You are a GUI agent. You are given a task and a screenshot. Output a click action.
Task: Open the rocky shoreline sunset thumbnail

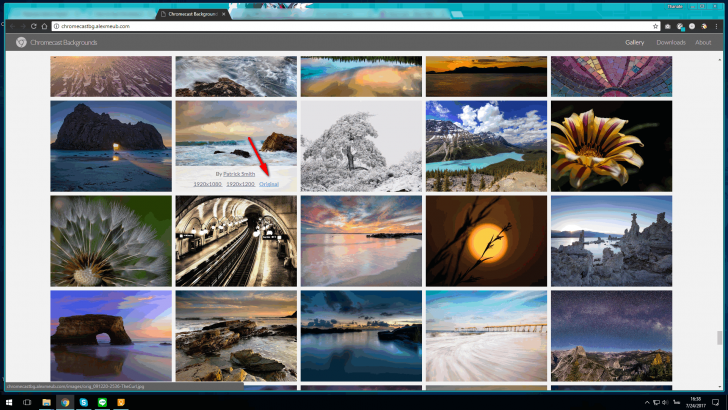coord(236,336)
